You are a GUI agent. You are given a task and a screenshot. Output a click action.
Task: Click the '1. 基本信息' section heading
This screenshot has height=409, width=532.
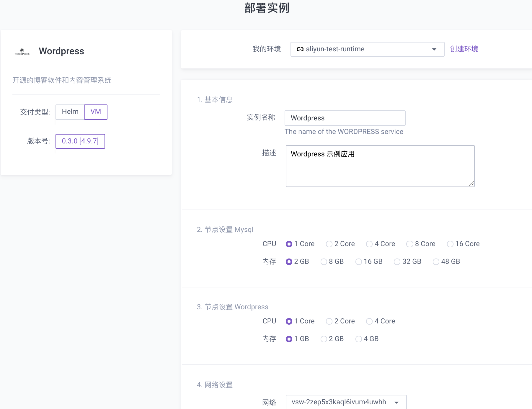click(x=215, y=100)
